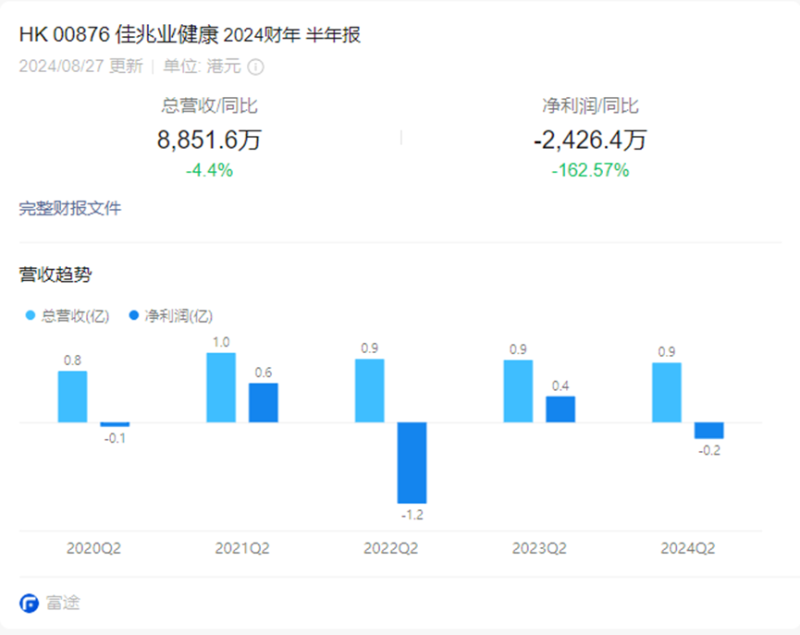800x635 pixels.
Task: Click the info icon beside 单位: 港元
Action: (255, 67)
